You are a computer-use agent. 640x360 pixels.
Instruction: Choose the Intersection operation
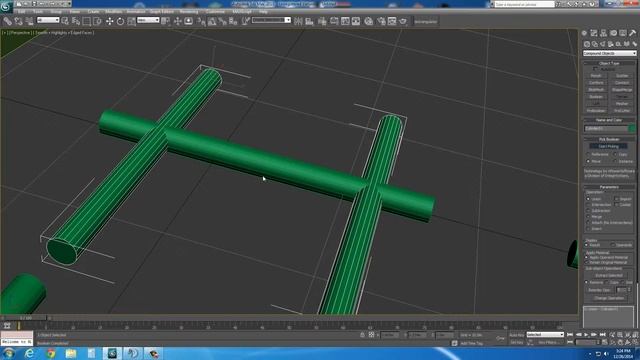pyautogui.click(x=589, y=204)
